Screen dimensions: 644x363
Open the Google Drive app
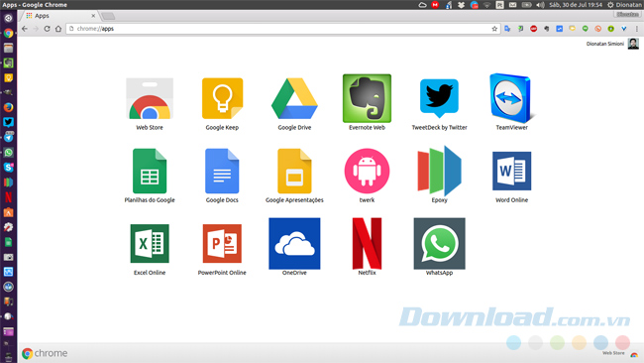coord(294,99)
